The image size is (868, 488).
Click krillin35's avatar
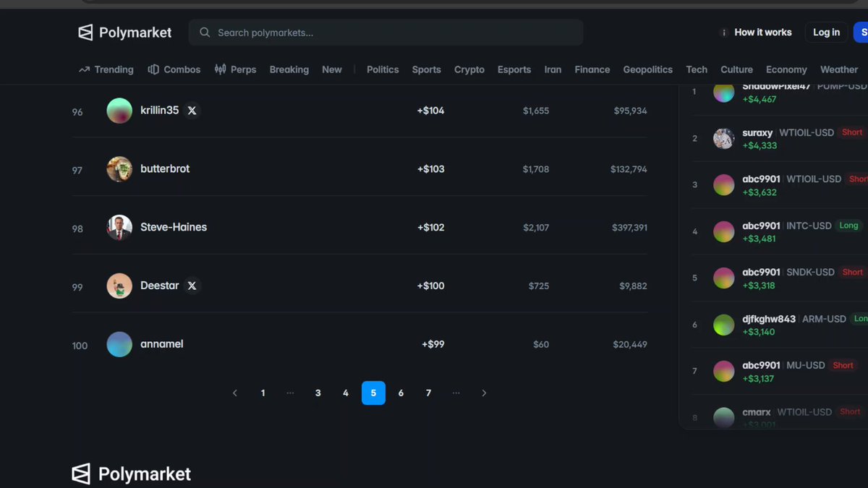pyautogui.click(x=119, y=111)
